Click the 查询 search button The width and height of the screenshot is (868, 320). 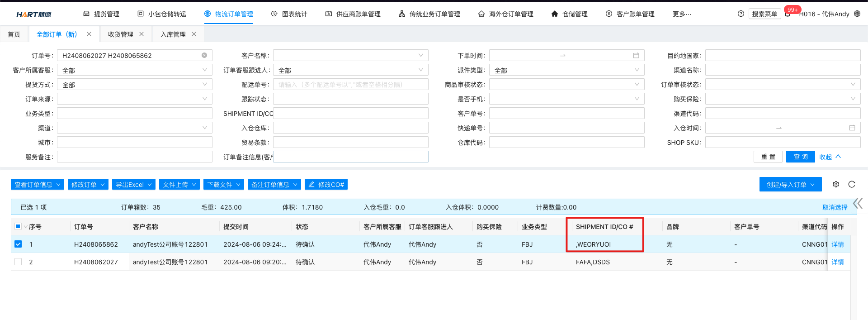(x=800, y=157)
